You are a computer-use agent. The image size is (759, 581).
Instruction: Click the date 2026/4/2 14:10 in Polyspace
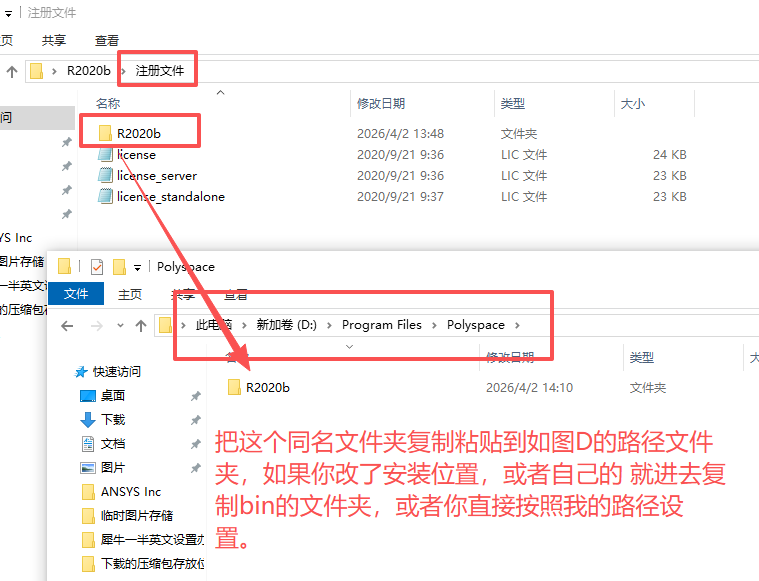[529, 388]
